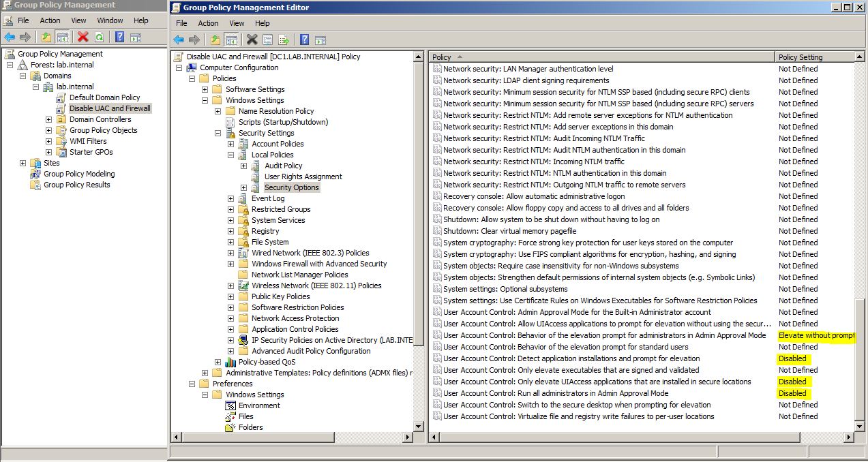
Task: Open Action menu in Group Policy Management Editor
Action: coord(208,23)
